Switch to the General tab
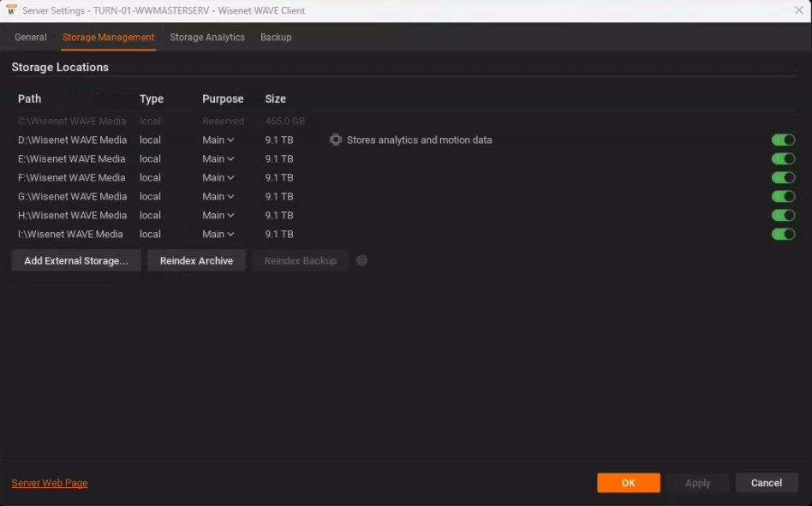812x506 pixels. pos(31,38)
